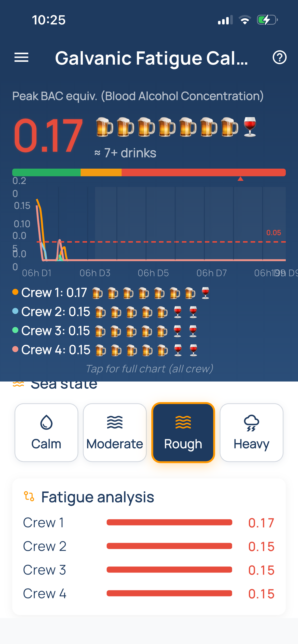The image size is (298, 644).
Task: Tap the Crew 3 fatigue bar
Action: point(169,569)
